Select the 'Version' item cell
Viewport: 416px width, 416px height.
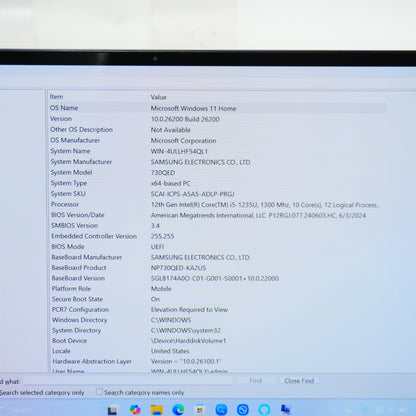click(61, 119)
